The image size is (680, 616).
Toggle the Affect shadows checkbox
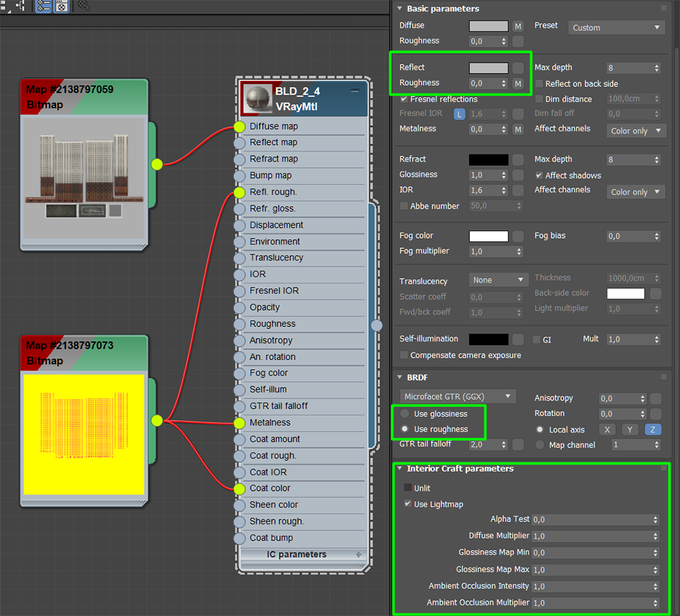tap(539, 175)
